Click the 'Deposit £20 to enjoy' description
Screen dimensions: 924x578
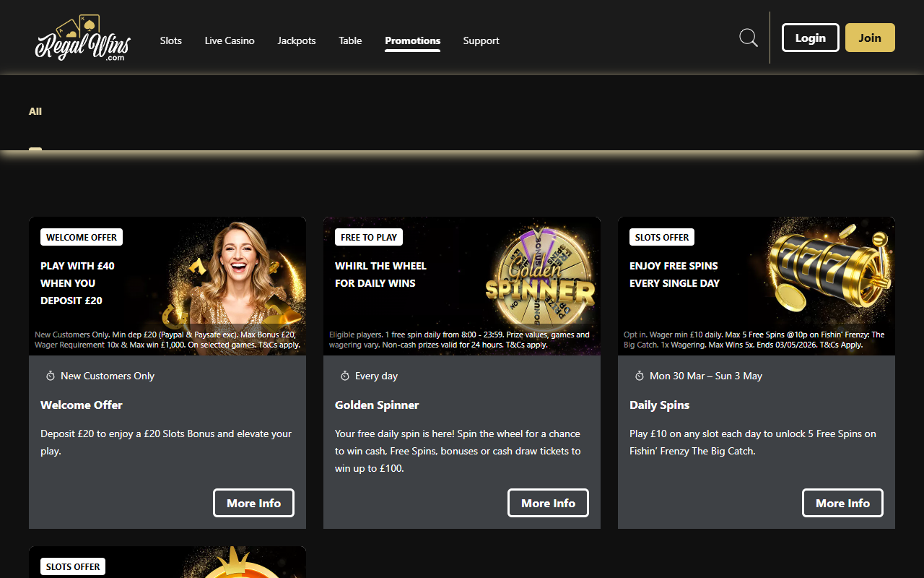[166, 442]
